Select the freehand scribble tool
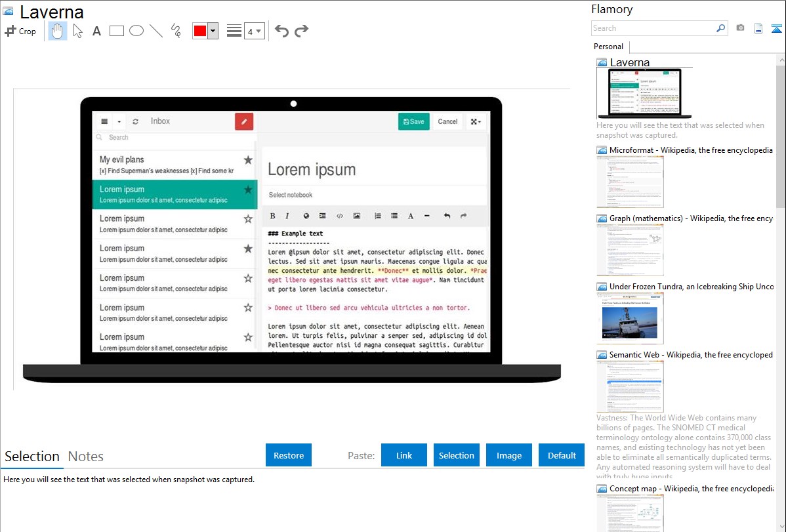Viewport: 786px width, 532px height. point(176,31)
